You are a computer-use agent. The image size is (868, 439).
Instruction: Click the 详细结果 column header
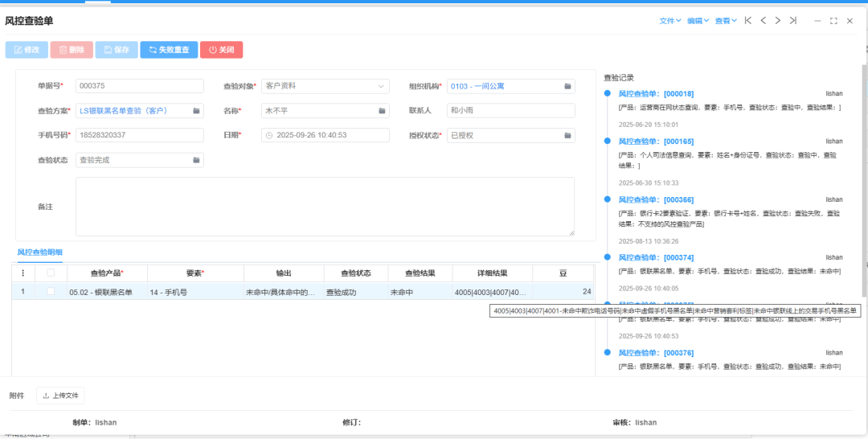493,273
